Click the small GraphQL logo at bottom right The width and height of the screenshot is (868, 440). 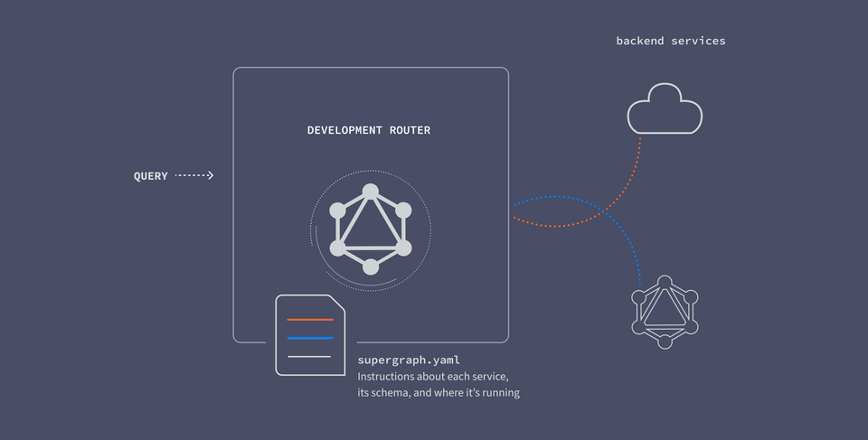[665, 312]
